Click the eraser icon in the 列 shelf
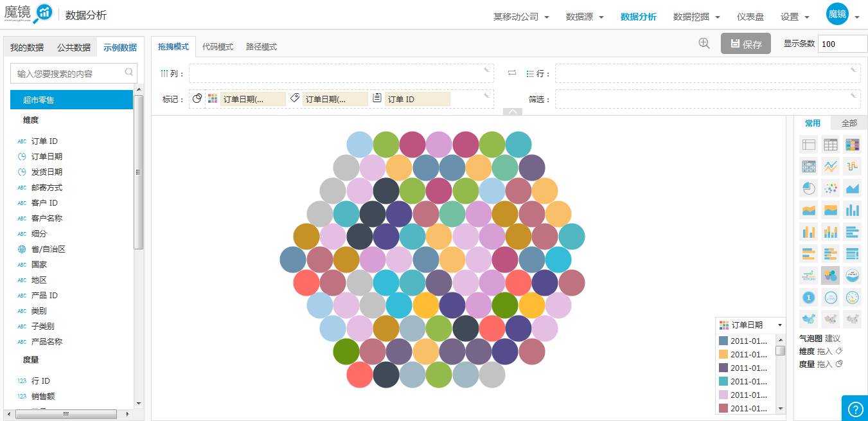This screenshot has height=421, width=868. point(487,69)
